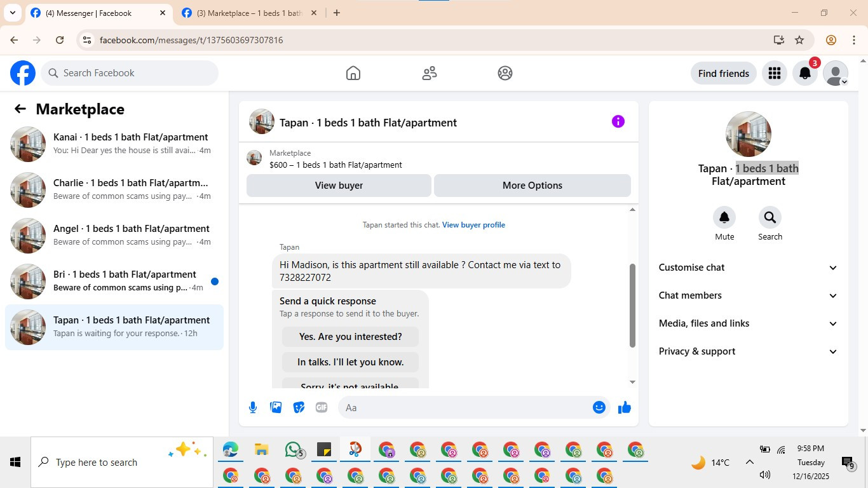
Task: Open the GIF picker
Action: 322,407
